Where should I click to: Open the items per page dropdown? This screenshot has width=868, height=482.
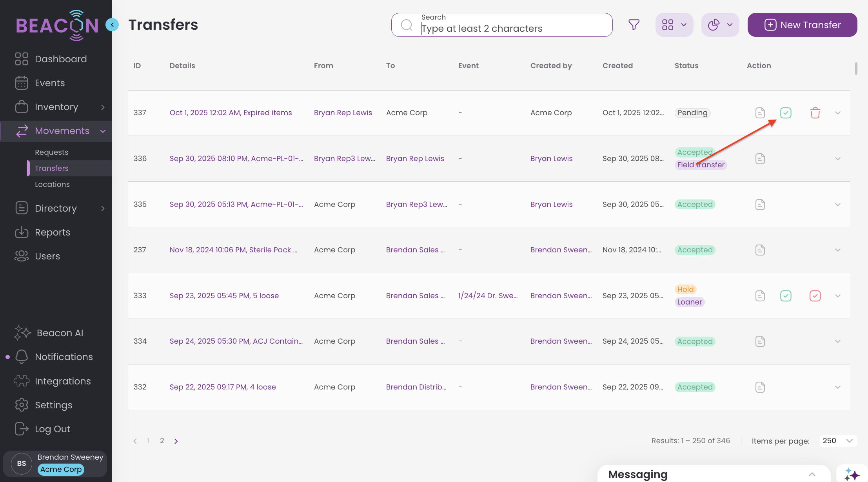pos(838,441)
